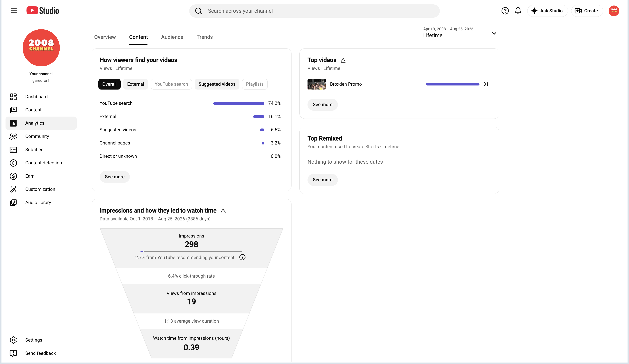Click the Audio library music icon

click(13, 202)
